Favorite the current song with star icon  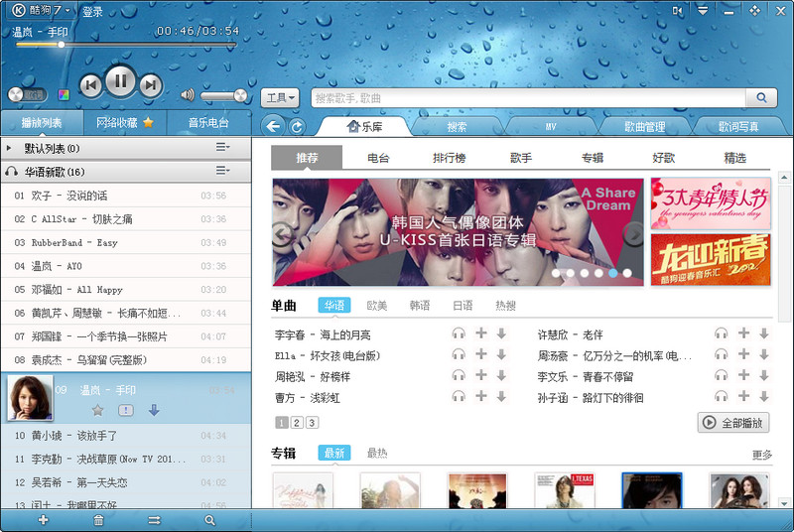pyautogui.click(x=97, y=411)
